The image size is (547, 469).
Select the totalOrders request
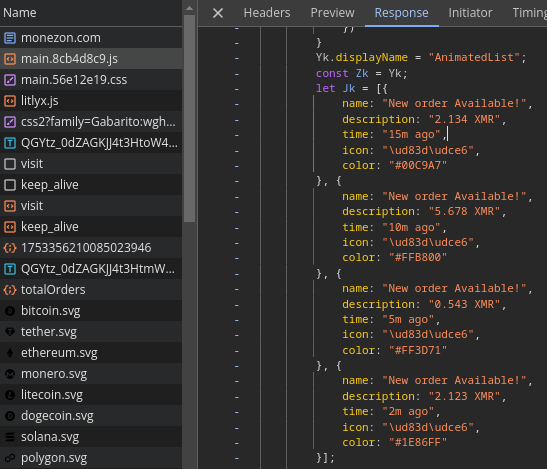click(x=91, y=290)
